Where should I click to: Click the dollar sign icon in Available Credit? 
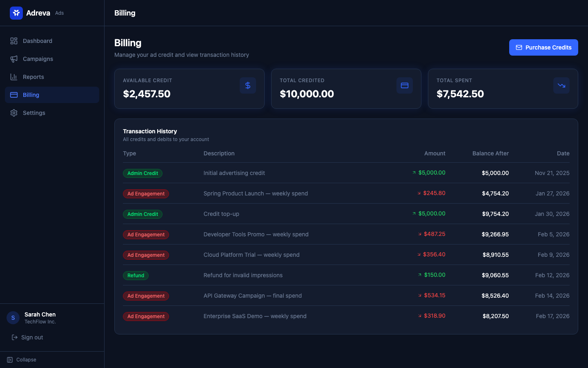[x=248, y=85]
